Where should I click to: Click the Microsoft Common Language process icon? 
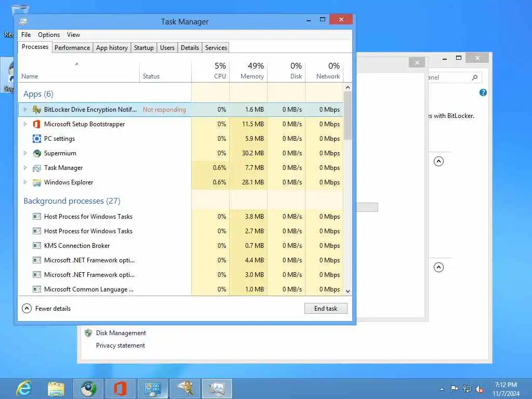click(37, 289)
